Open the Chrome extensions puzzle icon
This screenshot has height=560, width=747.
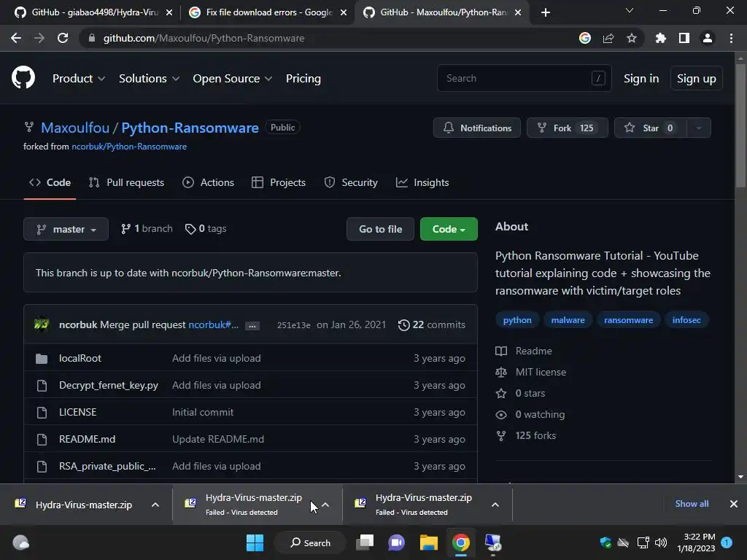661,38
